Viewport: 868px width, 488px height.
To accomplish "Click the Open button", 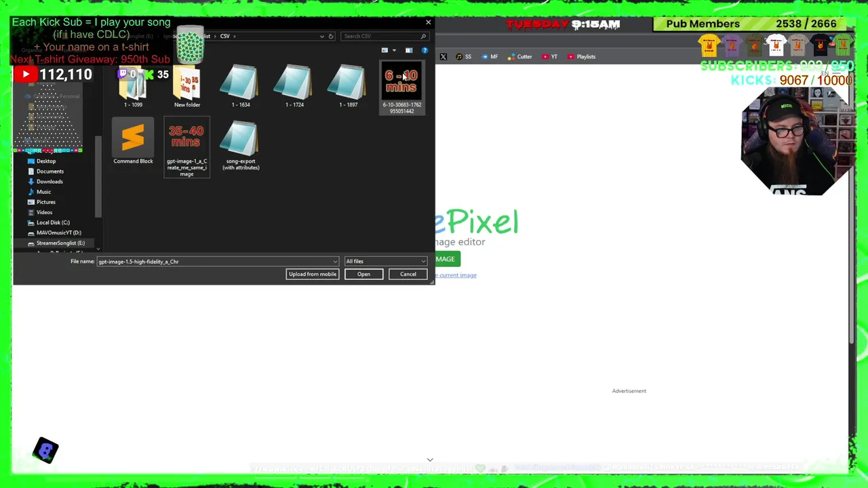I will pyautogui.click(x=363, y=274).
